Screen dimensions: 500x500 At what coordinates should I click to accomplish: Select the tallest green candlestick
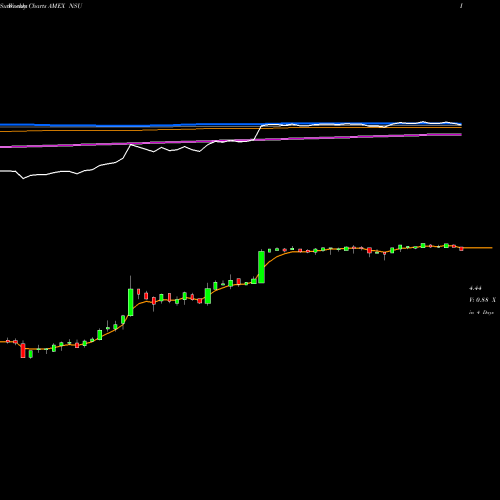pos(261,267)
